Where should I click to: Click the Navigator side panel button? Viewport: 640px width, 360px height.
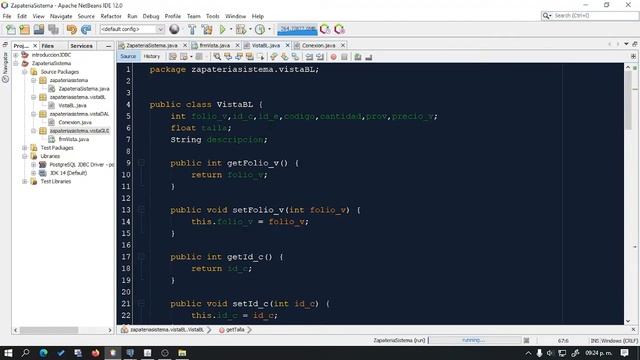[x=5, y=67]
